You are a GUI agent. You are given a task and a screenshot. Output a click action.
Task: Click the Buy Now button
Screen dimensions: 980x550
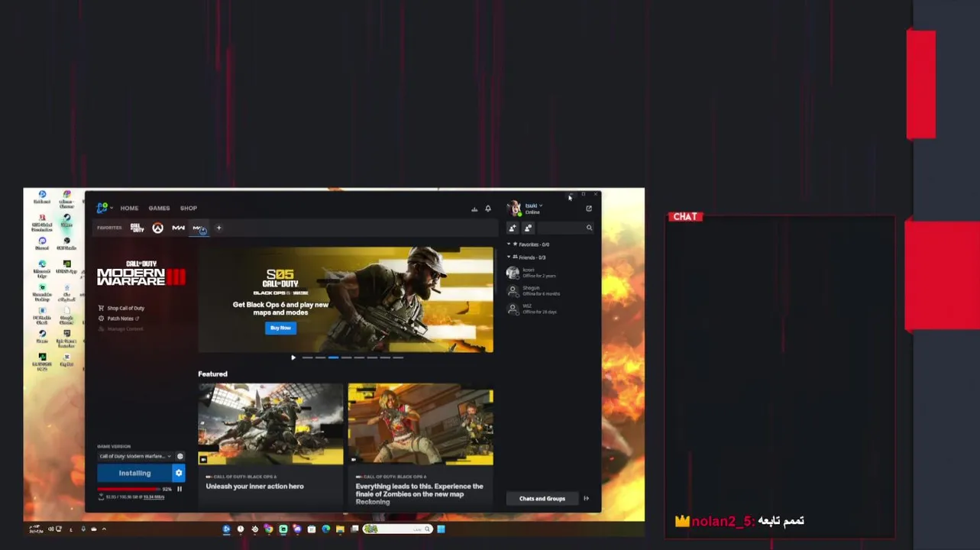pyautogui.click(x=280, y=328)
